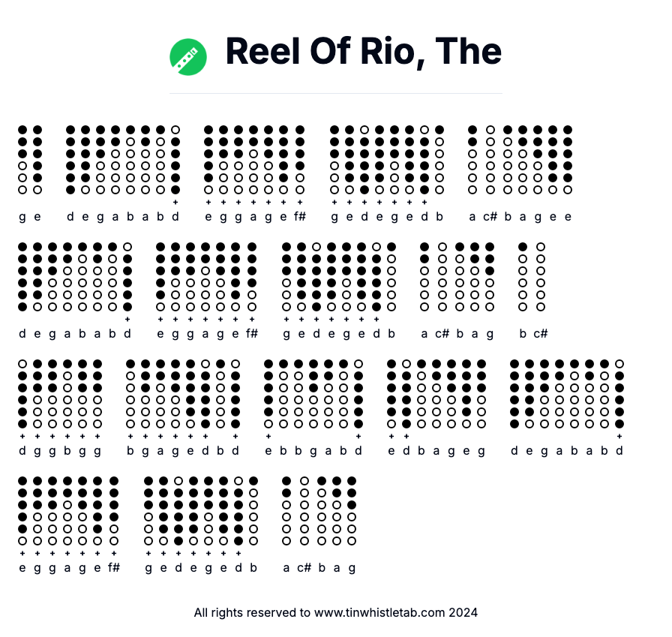
Task: Click the "g" label at the very start of the top row
Action: (22, 217)
